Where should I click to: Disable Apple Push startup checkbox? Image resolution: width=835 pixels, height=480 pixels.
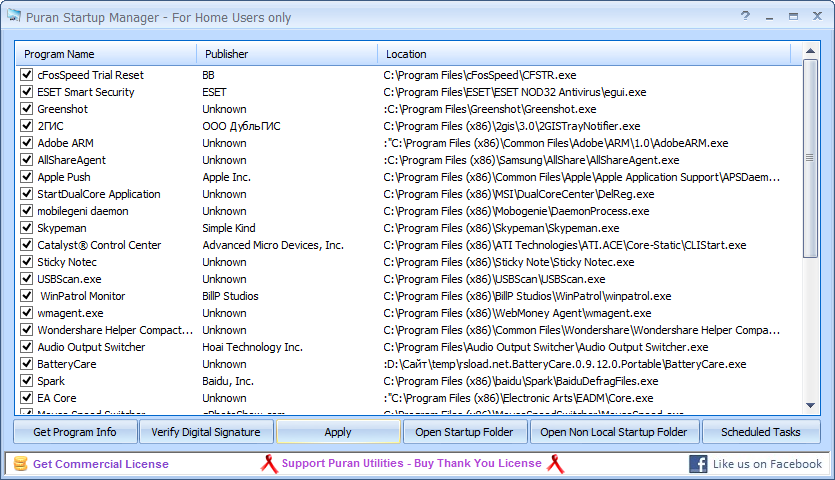click(27, 177)
